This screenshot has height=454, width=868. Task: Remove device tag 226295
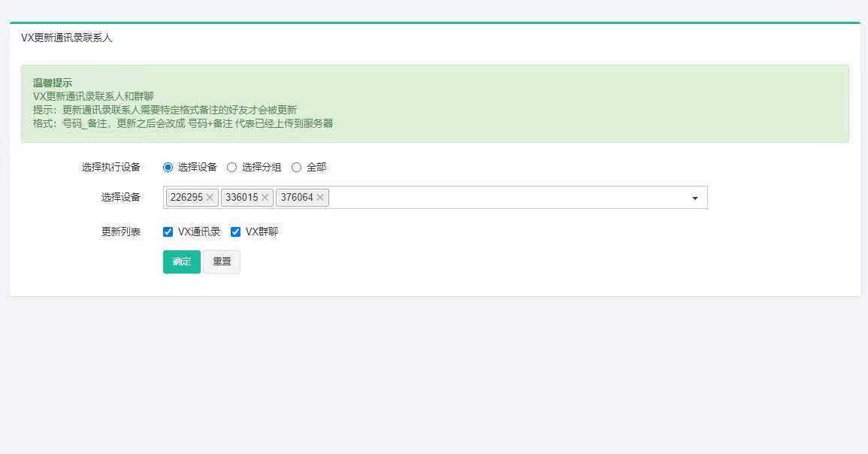coord(210,198)
